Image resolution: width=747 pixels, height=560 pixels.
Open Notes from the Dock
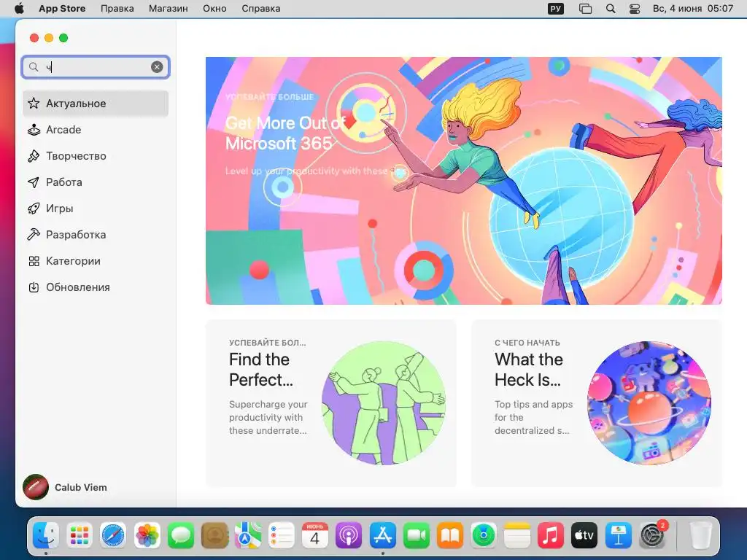pos(517,536)
